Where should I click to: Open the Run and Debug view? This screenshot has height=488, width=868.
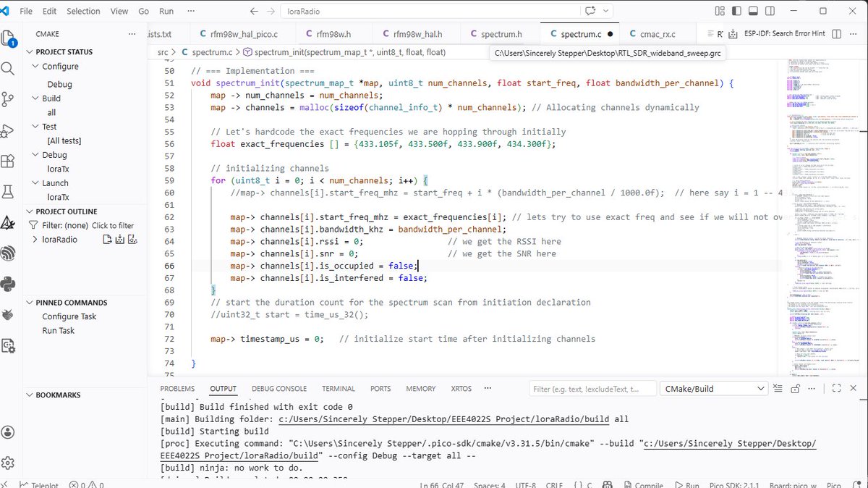point(8,131)
